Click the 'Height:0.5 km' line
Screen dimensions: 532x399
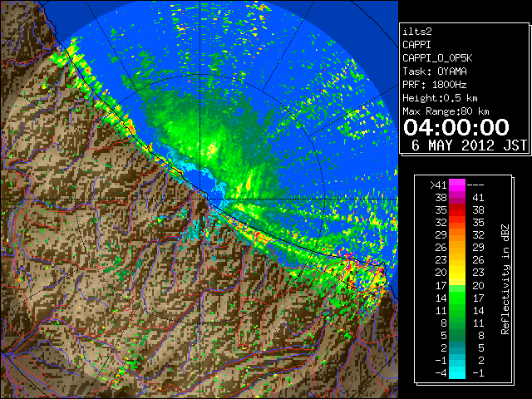pos(440,98)
